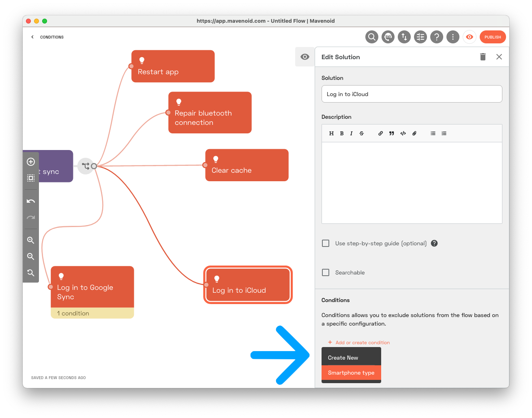Viewport: 532px width, 418px height.
Task: Expand the branch connector node after sync
Action: click(86, 166)
